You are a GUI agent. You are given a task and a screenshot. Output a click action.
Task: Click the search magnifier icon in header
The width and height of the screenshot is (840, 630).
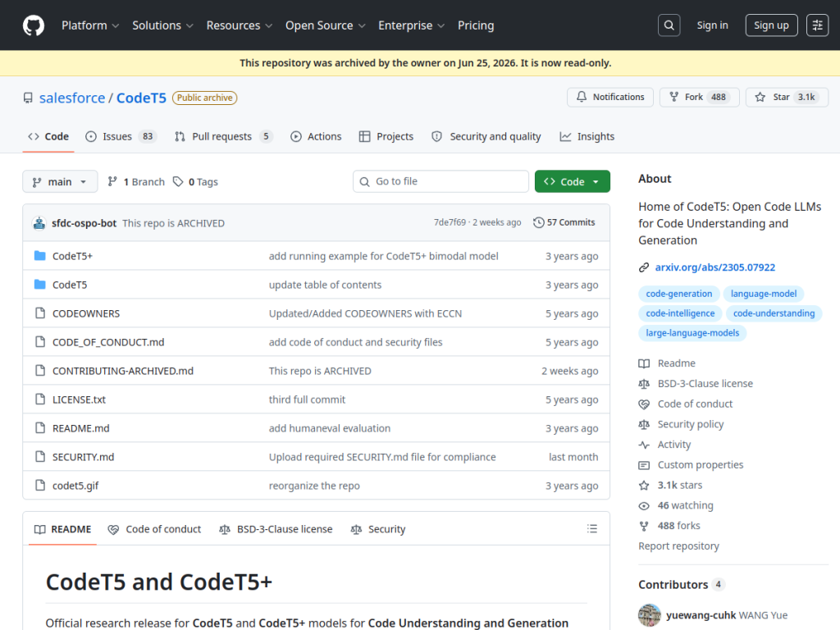[669, 25]
